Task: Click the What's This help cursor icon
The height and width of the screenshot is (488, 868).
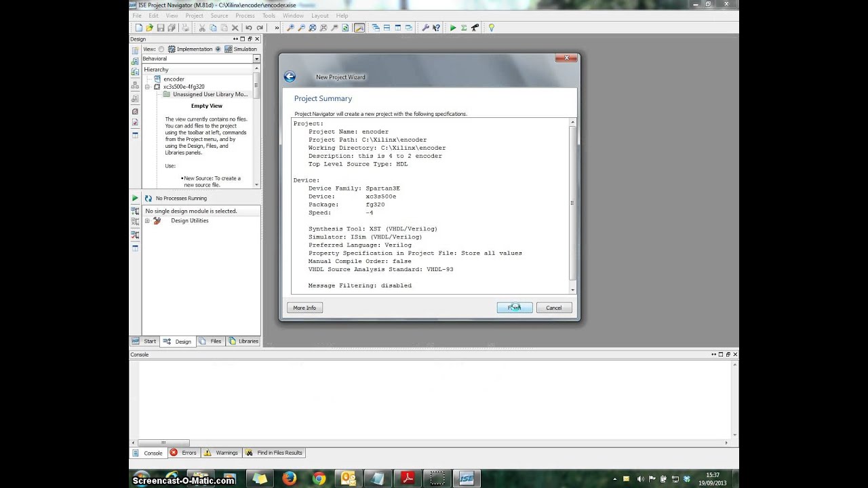Action: point(436,28)
